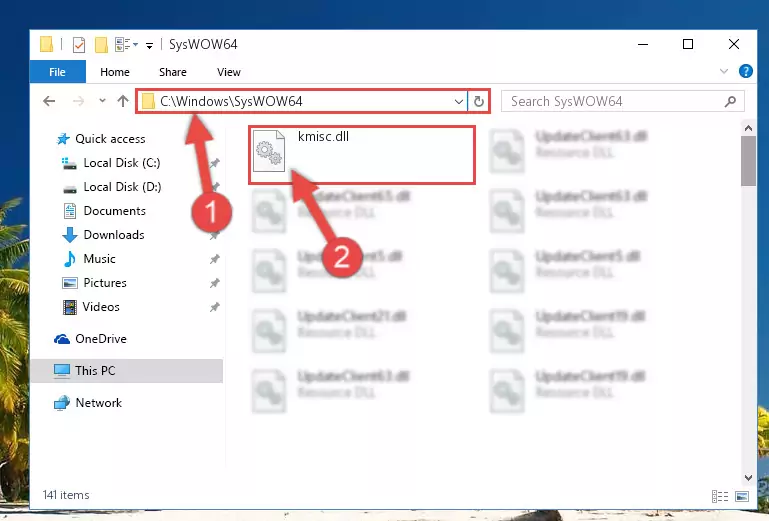Image resolution: width=769 pixels, height=521 pixels.
Task: Select Network in the navigation pane
Action: click(98, 403)
